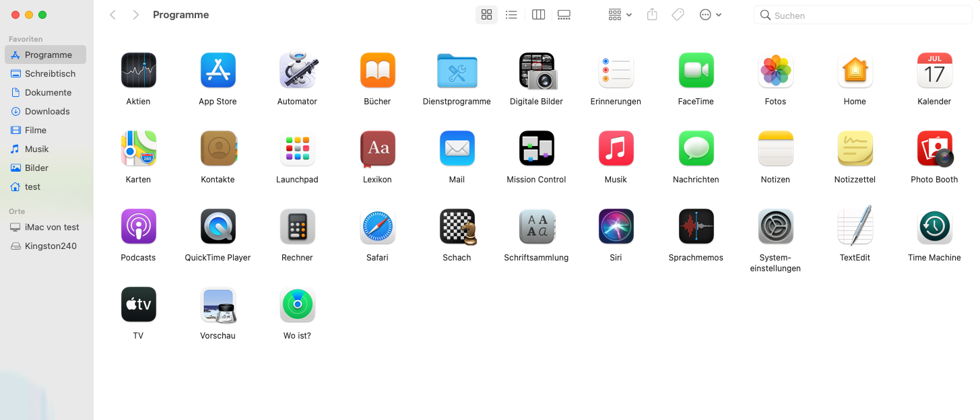
Task: Open Schreibtisch in the sidebar
Action: 45,73
